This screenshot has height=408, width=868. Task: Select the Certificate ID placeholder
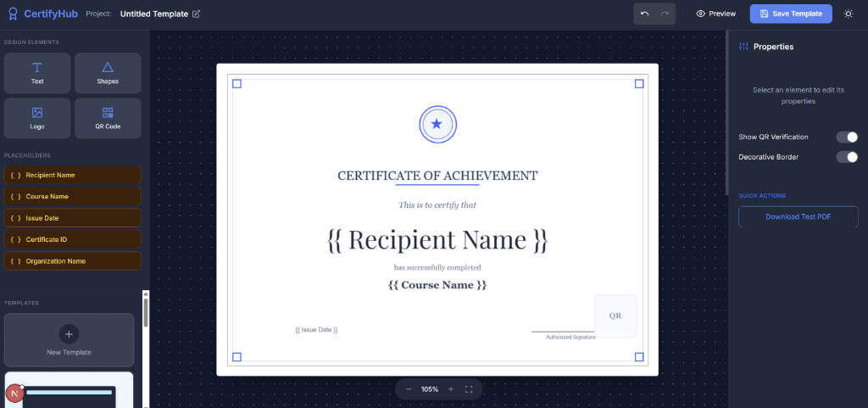72,239
